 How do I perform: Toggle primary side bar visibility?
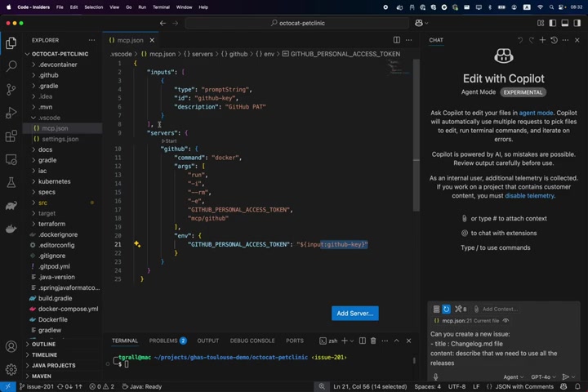553,23
